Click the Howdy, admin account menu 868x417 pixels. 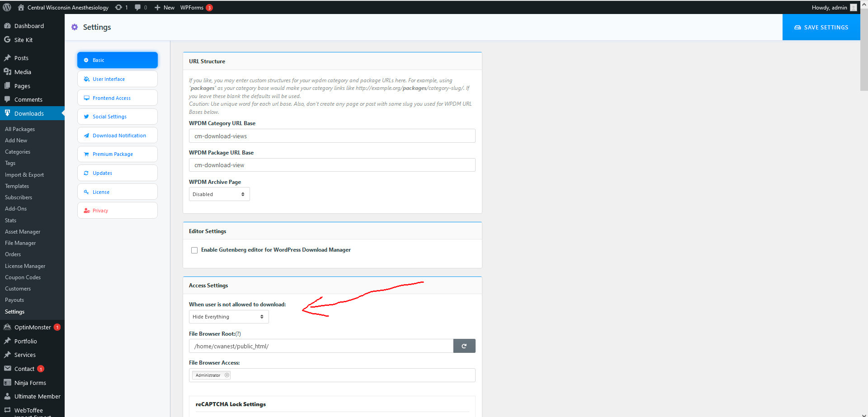tap(834, 7)
